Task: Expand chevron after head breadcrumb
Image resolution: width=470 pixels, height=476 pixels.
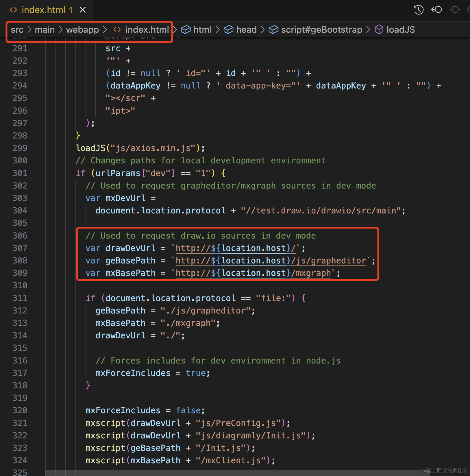Action: [x=262, y=30]
